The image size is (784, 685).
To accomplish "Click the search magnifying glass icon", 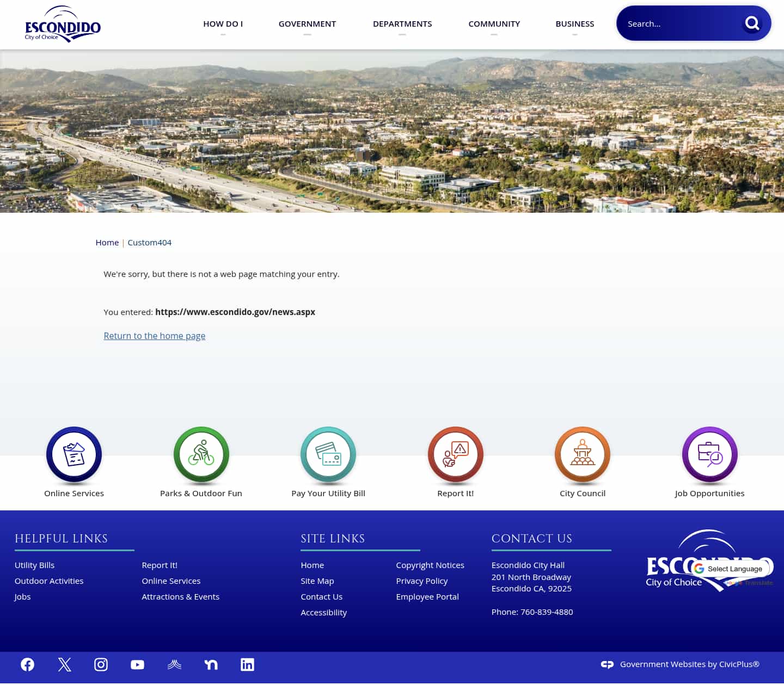I will (752, 23).
